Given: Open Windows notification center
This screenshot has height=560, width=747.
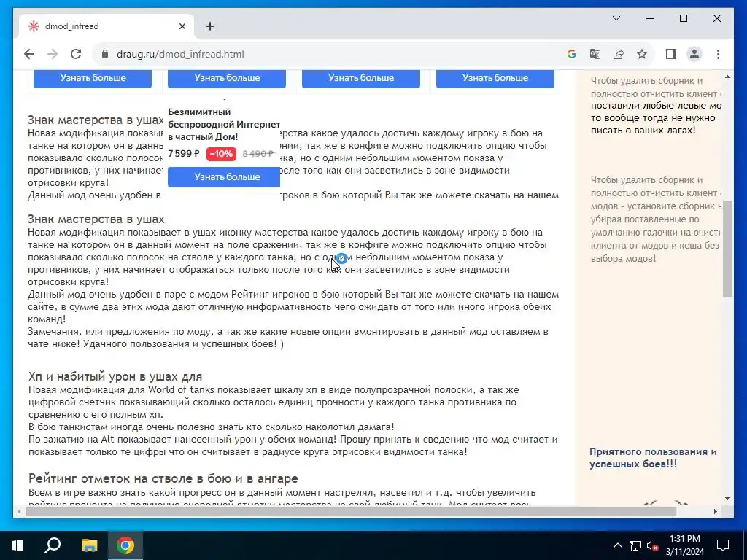Looking at the screenshot, I should pyautogui.click(x=723, y=545).
